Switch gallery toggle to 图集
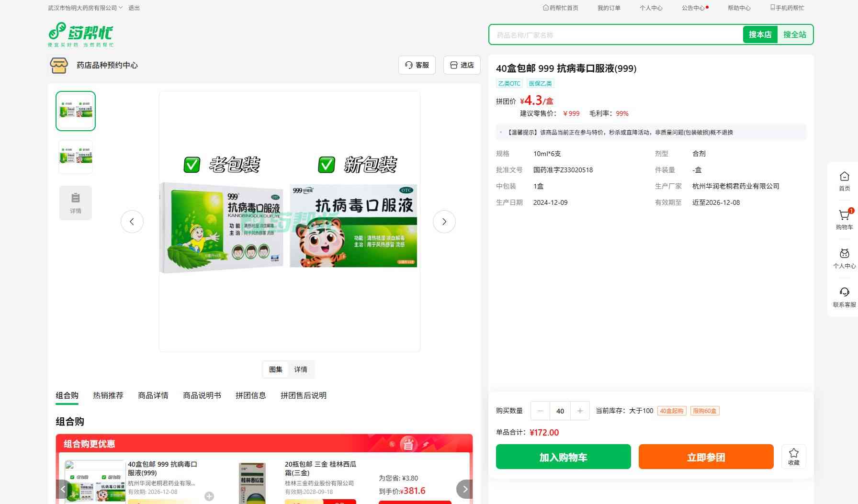The height and width of the screenshot is (504, 858). [276, 370]
